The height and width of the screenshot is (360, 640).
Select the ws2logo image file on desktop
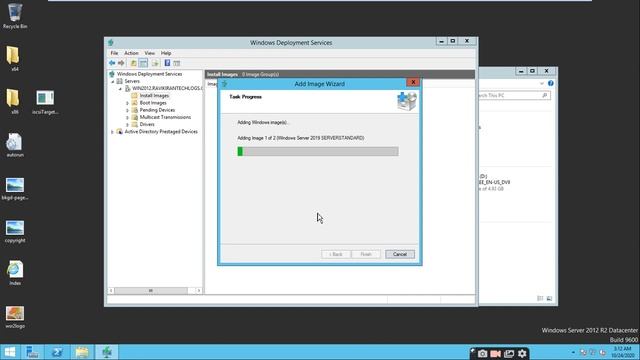15,317
